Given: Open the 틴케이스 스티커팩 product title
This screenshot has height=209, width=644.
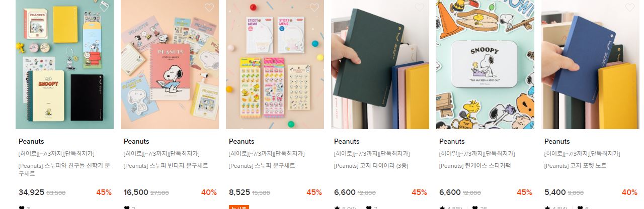Looking at the screenshot, I should tap(475, 166).
